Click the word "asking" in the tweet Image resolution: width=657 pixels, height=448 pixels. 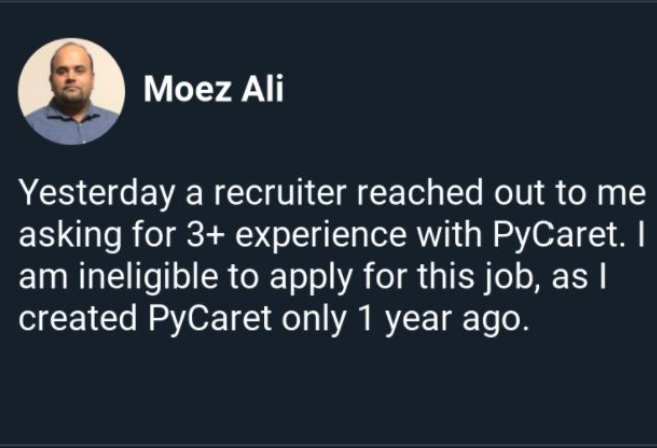[x=63, y=236]
